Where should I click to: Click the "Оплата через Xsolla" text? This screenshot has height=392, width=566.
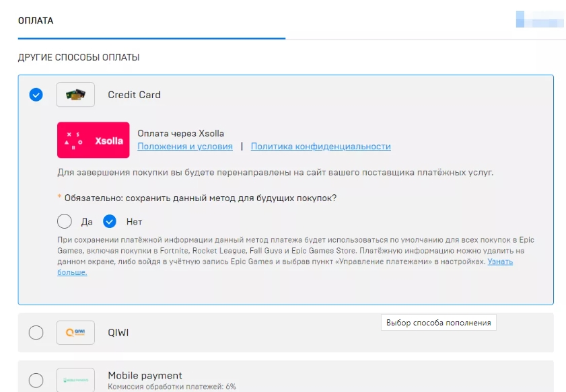180,133
